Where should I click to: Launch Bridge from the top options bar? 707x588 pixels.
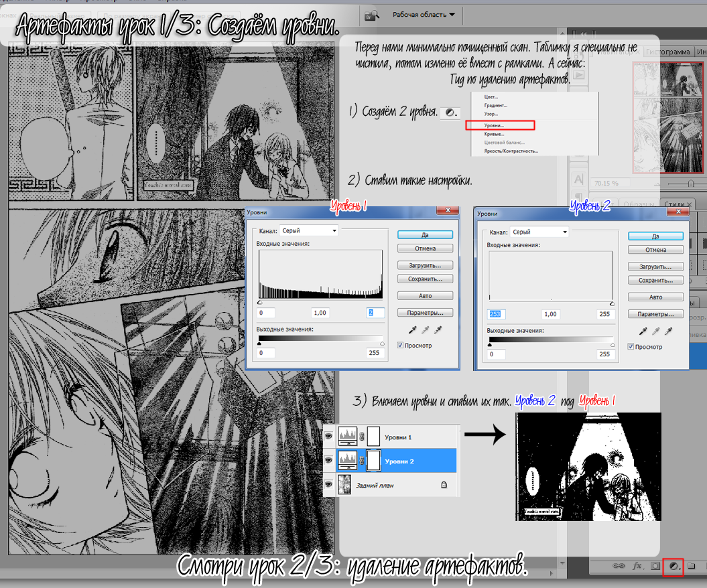pyautogui.click(x=371, y=16)
